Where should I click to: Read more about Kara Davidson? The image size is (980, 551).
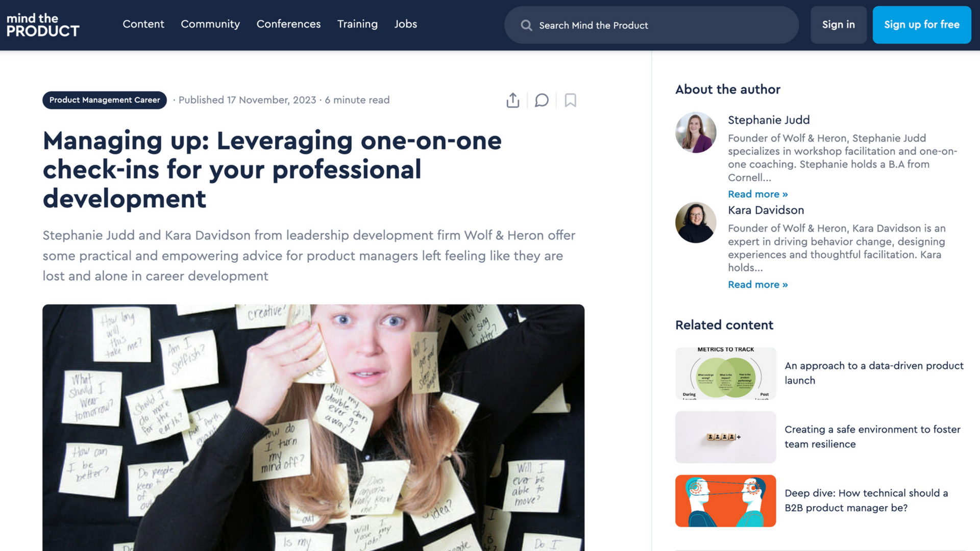(757, 284)
